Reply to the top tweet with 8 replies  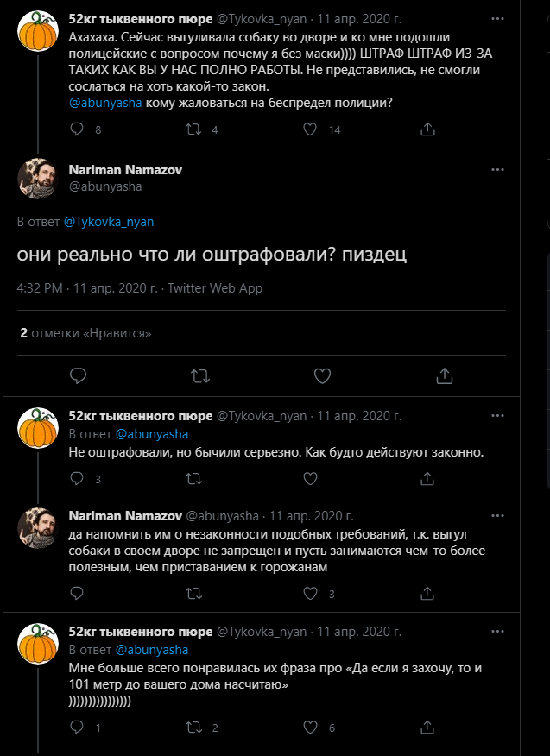tap(77, 129)
